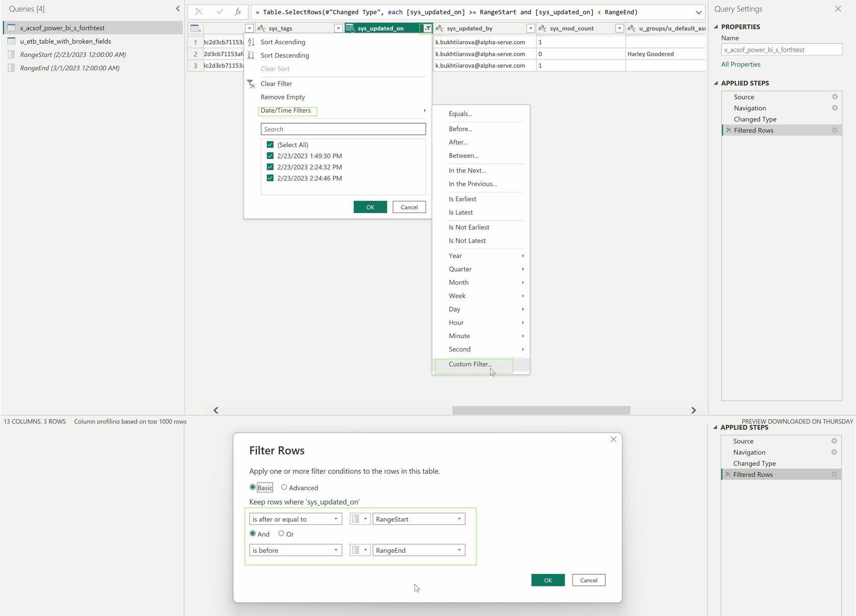Expand the formula bar chevron

click(698, 12)
